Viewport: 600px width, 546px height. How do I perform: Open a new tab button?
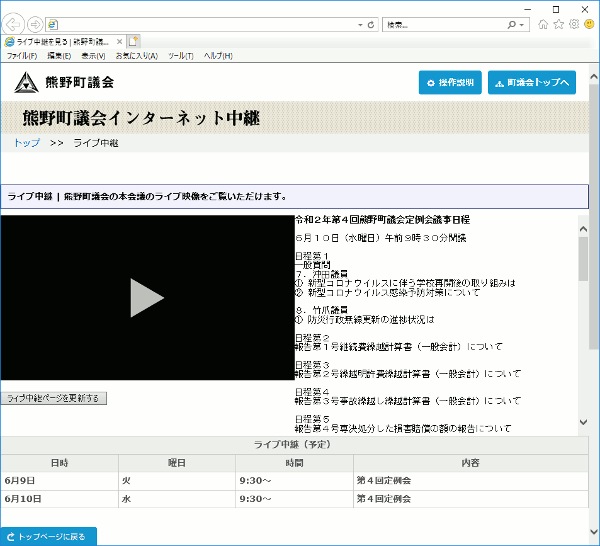tap(134, 41)
